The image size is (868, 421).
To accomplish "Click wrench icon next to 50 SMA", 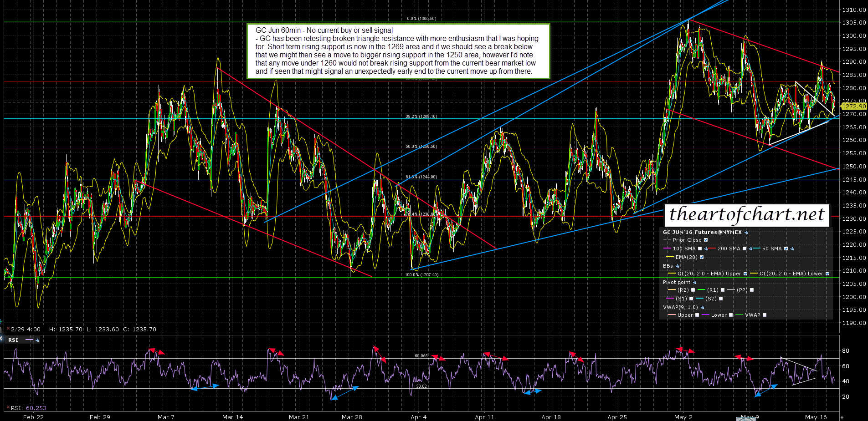I will 792,249.
